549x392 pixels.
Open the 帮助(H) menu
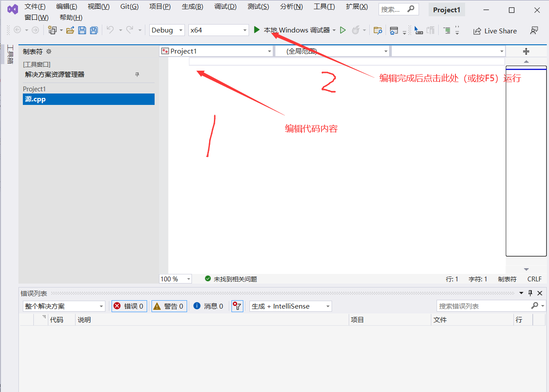tap(71, 18)
